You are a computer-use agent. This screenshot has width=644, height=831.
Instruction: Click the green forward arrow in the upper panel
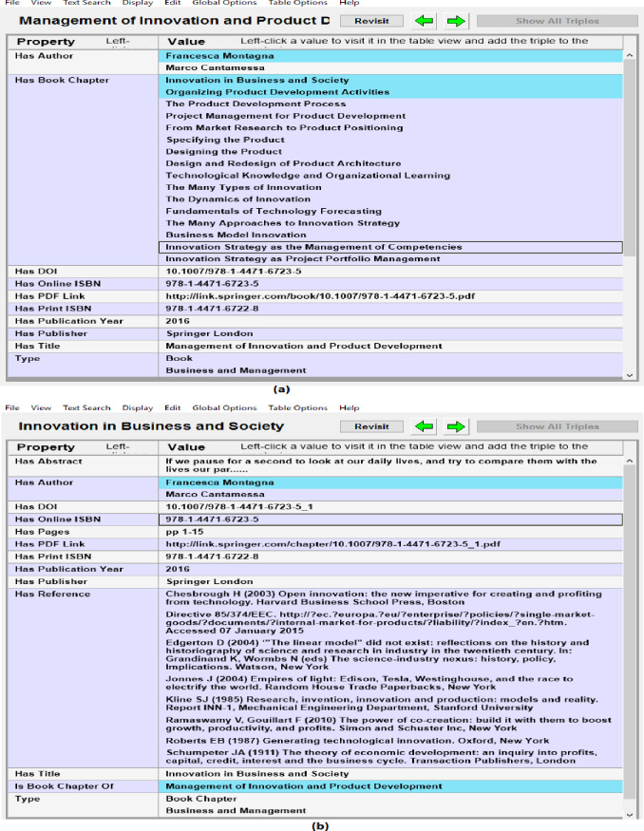click(x=456, y=21)
